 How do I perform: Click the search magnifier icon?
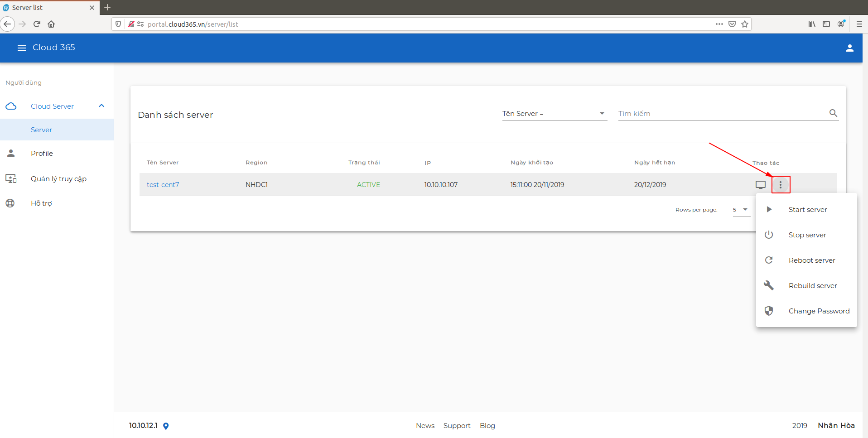point(833,113)
